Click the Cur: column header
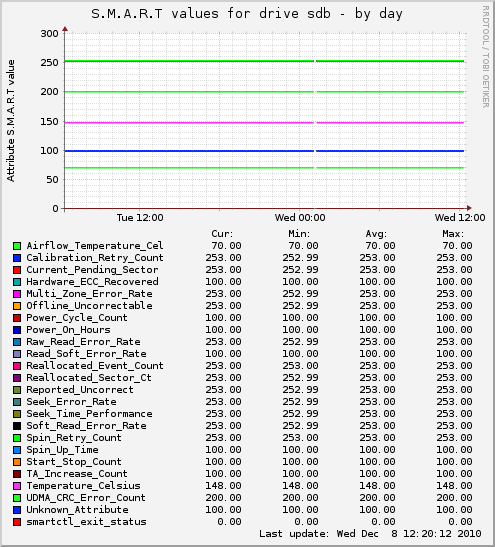The width and height of the screenshot is (495, 547). (222, 234)
